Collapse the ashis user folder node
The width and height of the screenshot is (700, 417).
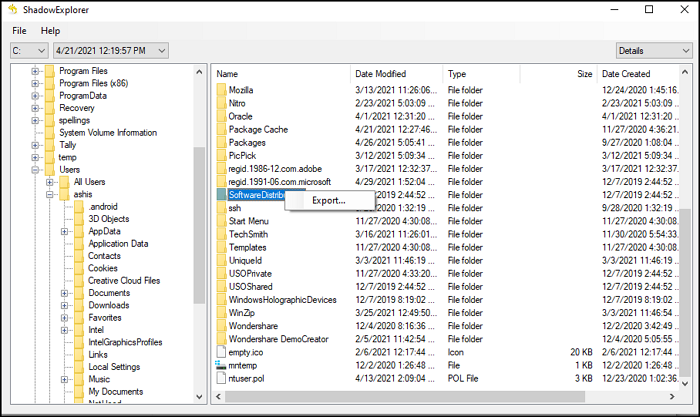tap(50, 194)
